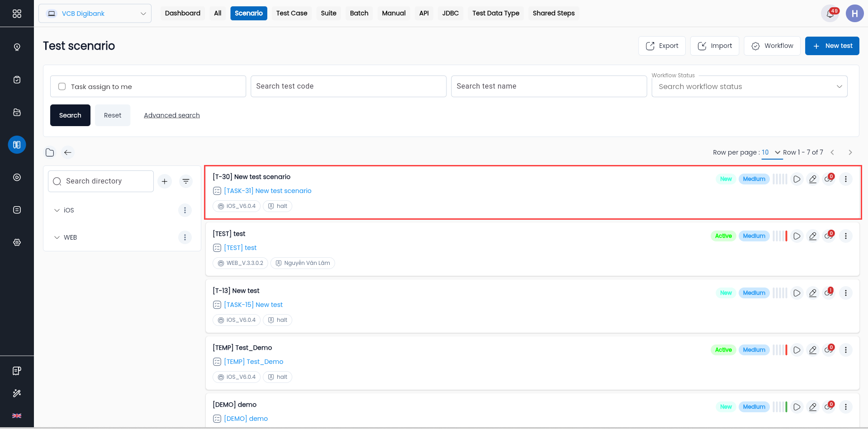Open user profile avatar H
Viewport: 868px width, 429px height.
pyautogui.click(x=854, y=14)
